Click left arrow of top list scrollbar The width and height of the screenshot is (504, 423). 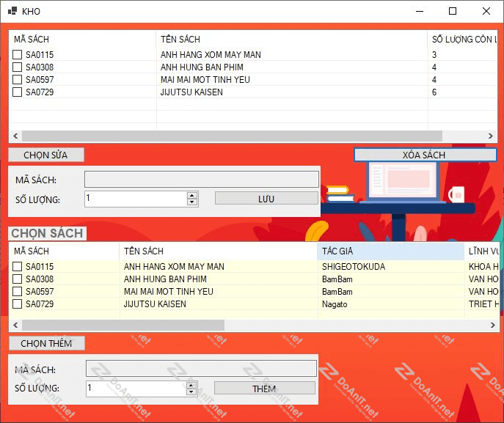tap(15, 136)
